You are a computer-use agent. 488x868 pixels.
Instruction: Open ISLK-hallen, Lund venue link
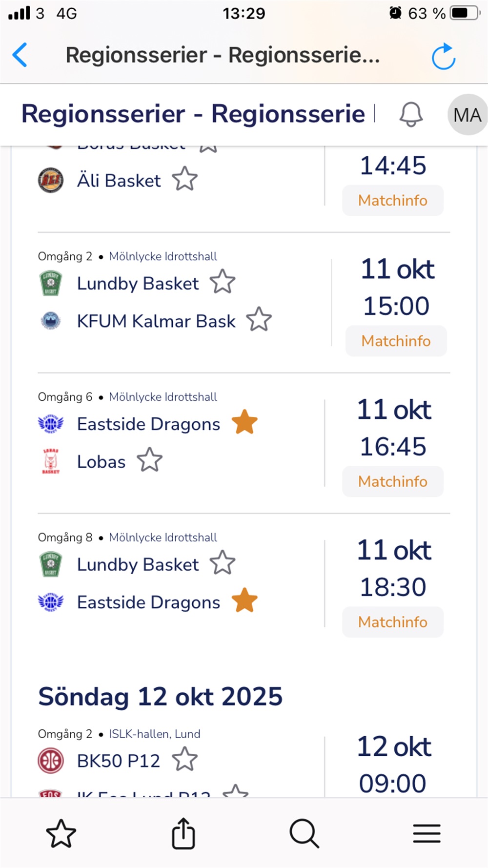(154, 734)
